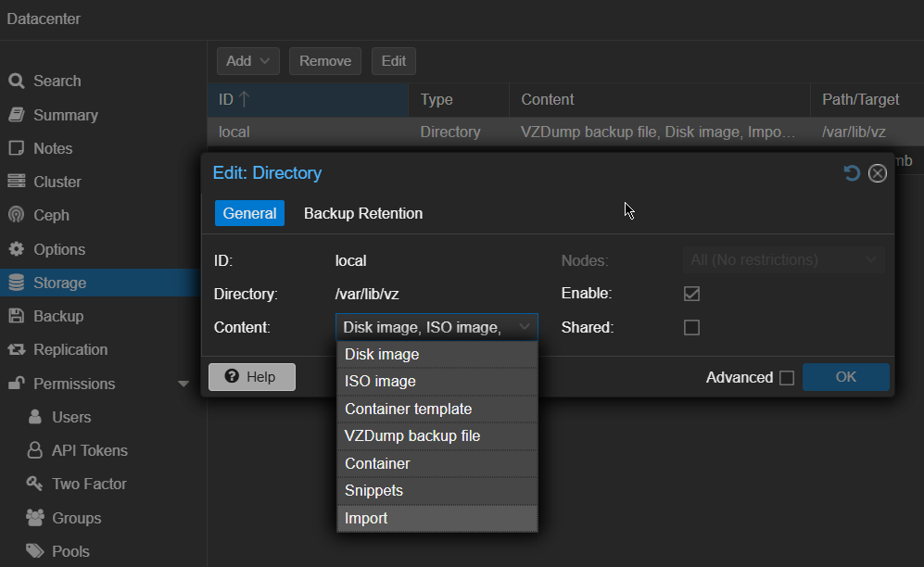Click the Help button
This screenshot has height=567, width=924.
coord(252,377)
